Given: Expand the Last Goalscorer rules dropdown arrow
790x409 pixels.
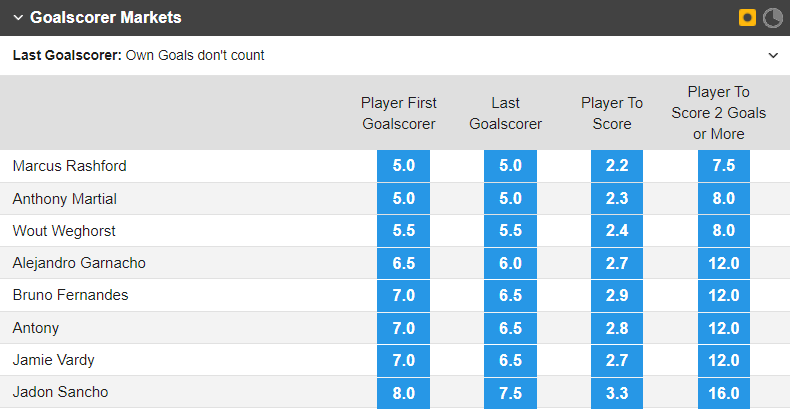Looking at the screenshot, I should [x=772, y=56].
